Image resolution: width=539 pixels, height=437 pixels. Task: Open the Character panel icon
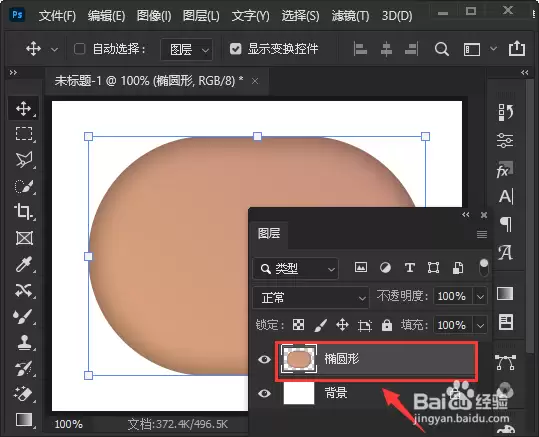[x=506, y=197]
